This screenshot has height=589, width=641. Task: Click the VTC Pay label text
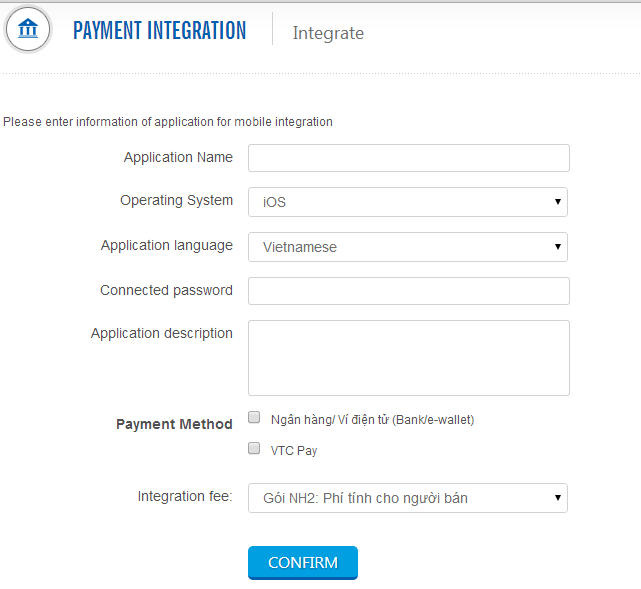294,451
